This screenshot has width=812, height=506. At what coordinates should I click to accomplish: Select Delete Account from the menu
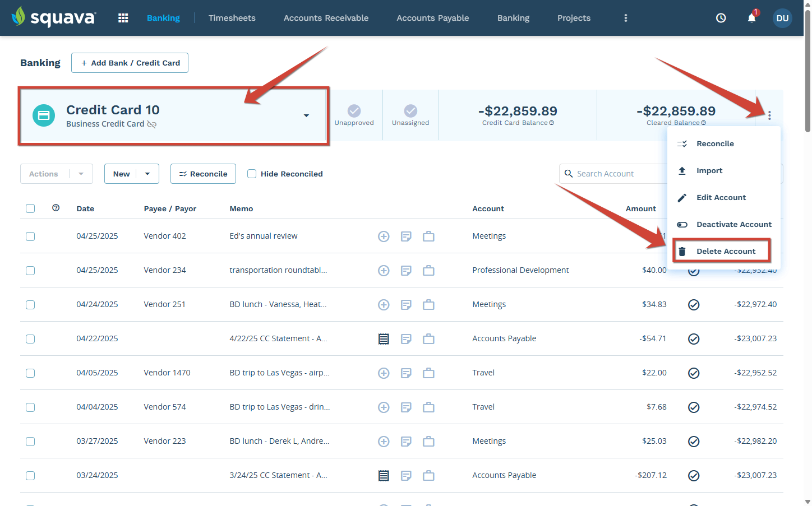(726, 251)
